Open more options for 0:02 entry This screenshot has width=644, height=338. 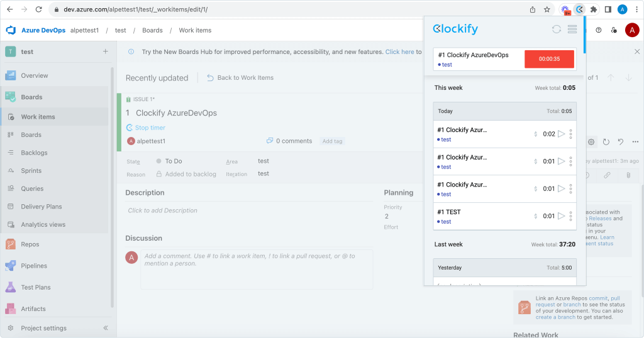tap(571, 134)
